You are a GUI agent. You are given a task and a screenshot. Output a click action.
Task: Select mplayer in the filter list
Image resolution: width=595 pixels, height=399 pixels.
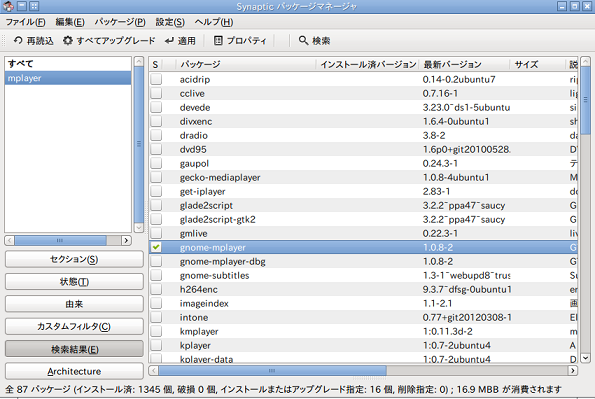click(68, 78)
